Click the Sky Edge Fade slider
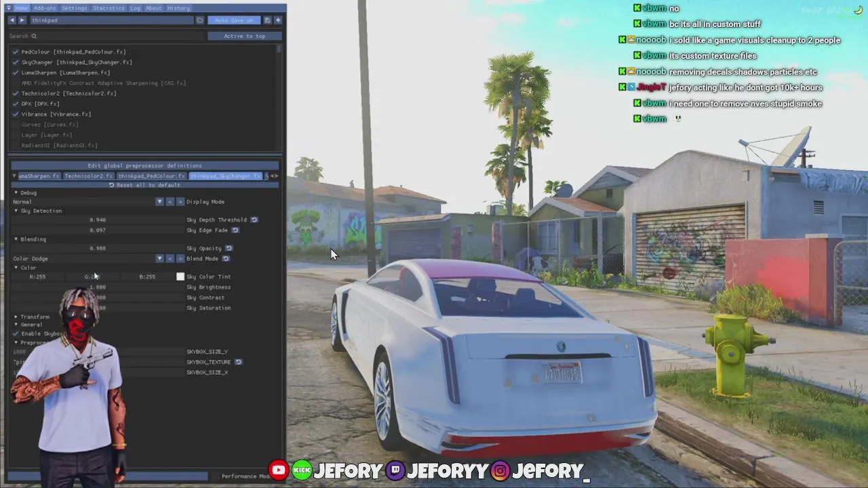The width and height of the screenshot is (868, 488). pos(98,230)
